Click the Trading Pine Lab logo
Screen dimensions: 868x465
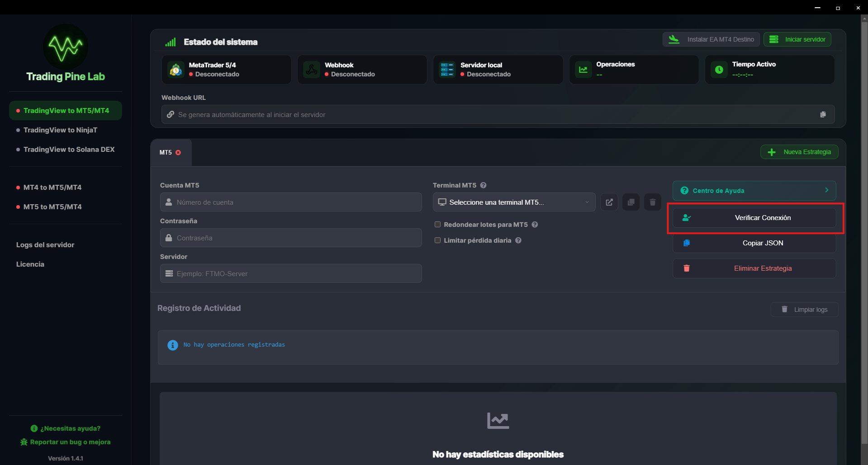coord(65,47)
